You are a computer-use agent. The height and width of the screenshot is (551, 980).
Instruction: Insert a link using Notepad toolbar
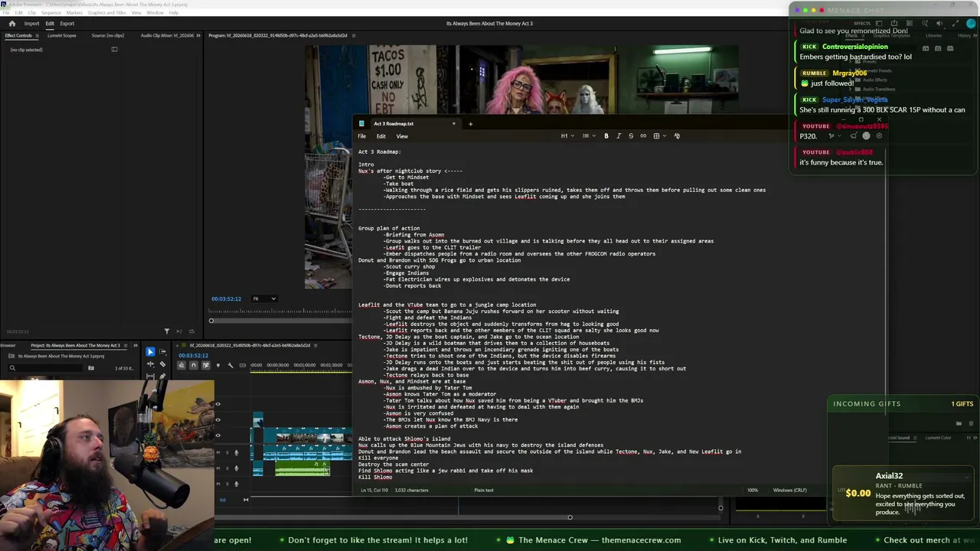(x=643, y=136)
